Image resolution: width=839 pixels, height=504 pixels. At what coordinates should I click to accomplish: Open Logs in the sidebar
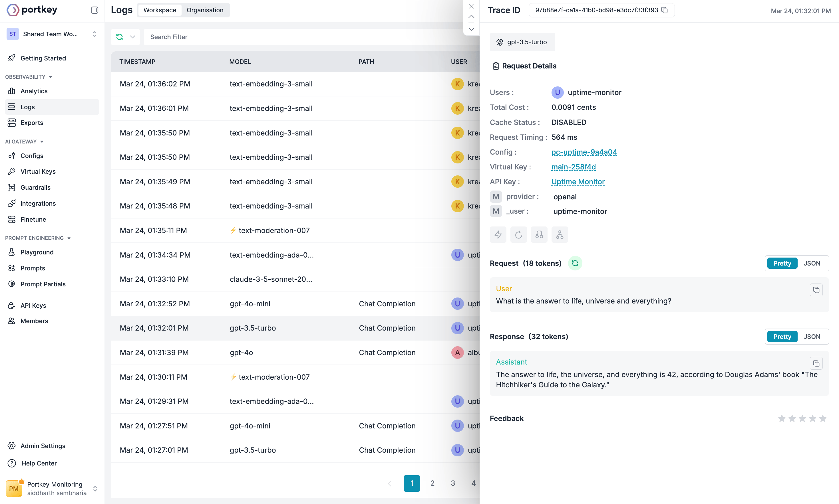pyautogui.click(x=52, y=107)
